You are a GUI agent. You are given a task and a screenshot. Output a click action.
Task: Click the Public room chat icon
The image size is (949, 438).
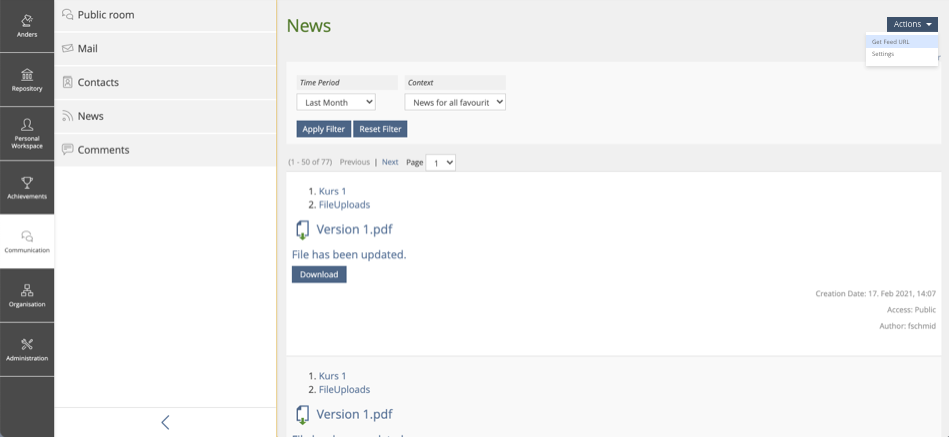coord(68,15)
